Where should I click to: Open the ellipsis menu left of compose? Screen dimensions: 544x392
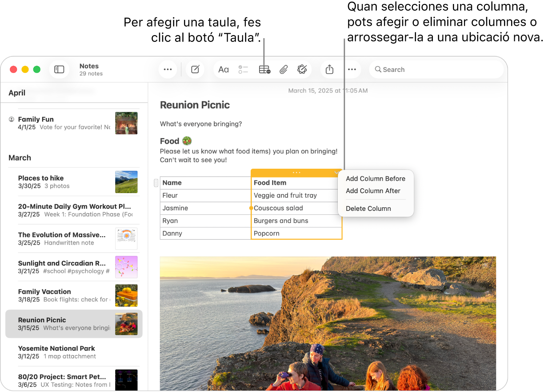pos(168,70)
